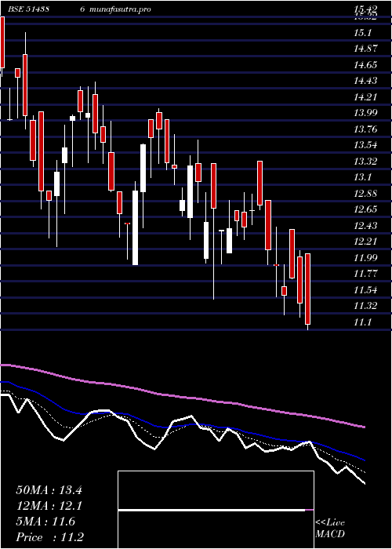The width and height of the screenshot is (392, 549).
Task: Select the 14.65 price level label
Action: tap(366, 65)
